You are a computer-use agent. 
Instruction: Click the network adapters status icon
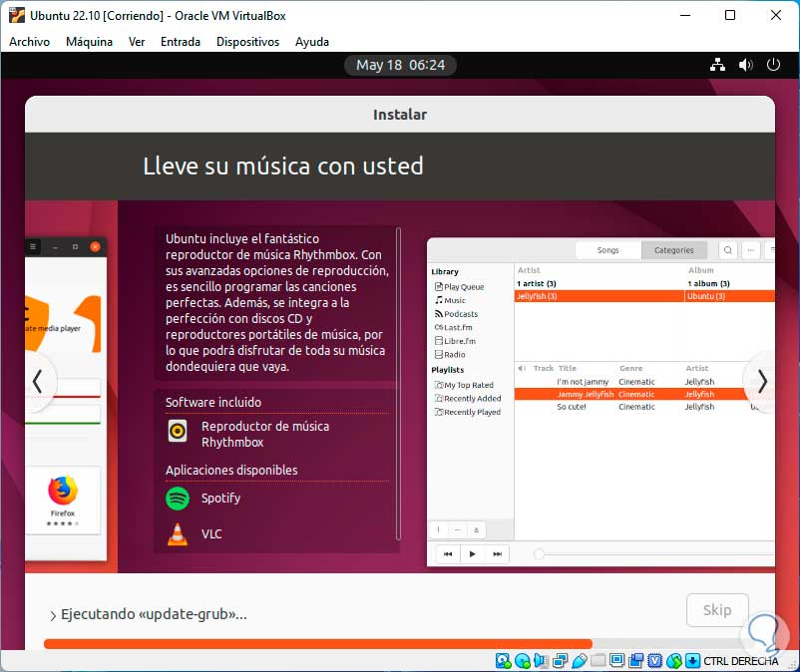[x=561, y=661]
